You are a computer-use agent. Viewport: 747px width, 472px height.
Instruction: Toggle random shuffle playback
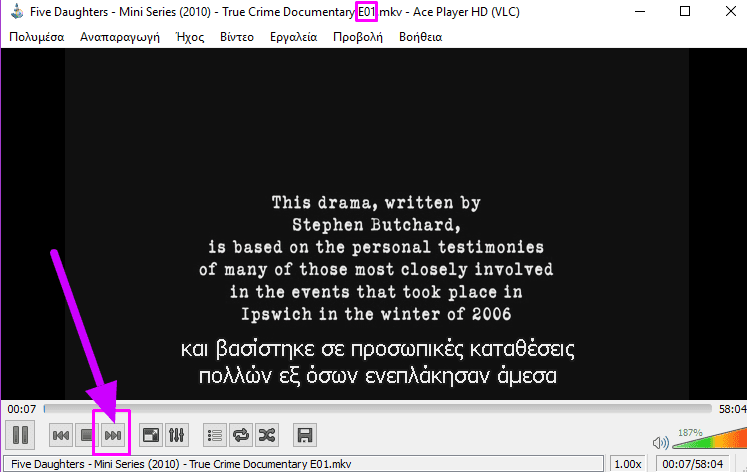[x=267, y=435]
